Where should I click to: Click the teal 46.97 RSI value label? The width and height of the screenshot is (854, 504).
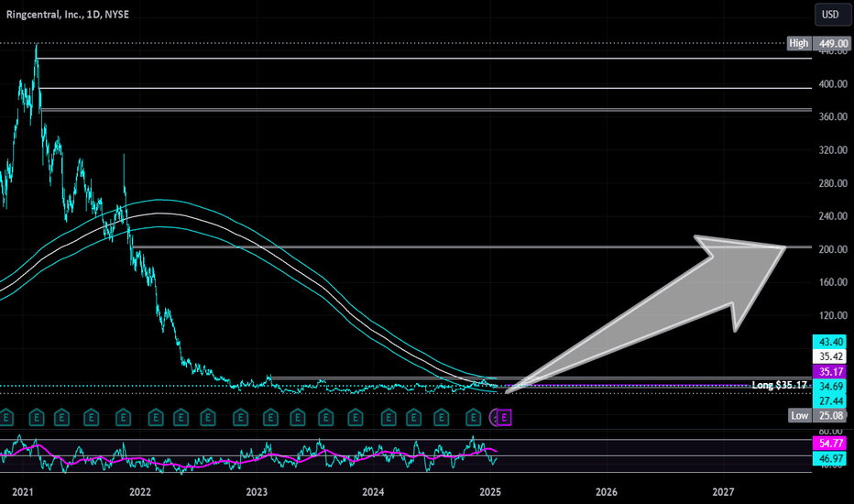[830, 458]
